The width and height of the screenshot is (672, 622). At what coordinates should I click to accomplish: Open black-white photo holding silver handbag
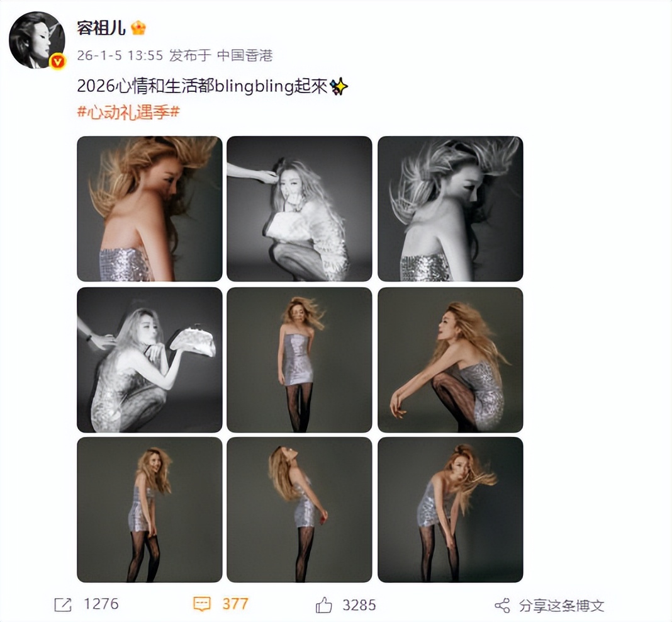(x=150, y=359)
